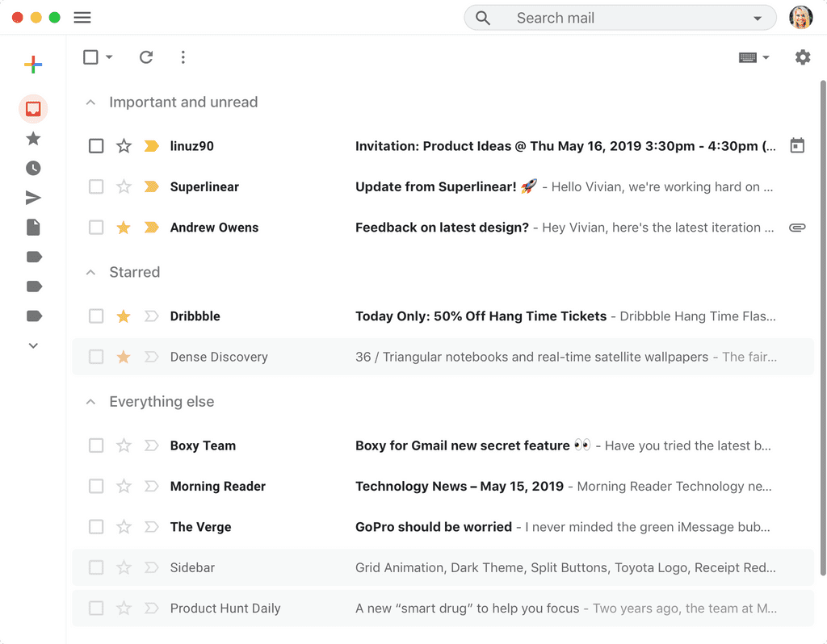This screenshot has height=644, width=827.
Task: Open the Hang Time Tickets email
Action: [x=443, y=316]
